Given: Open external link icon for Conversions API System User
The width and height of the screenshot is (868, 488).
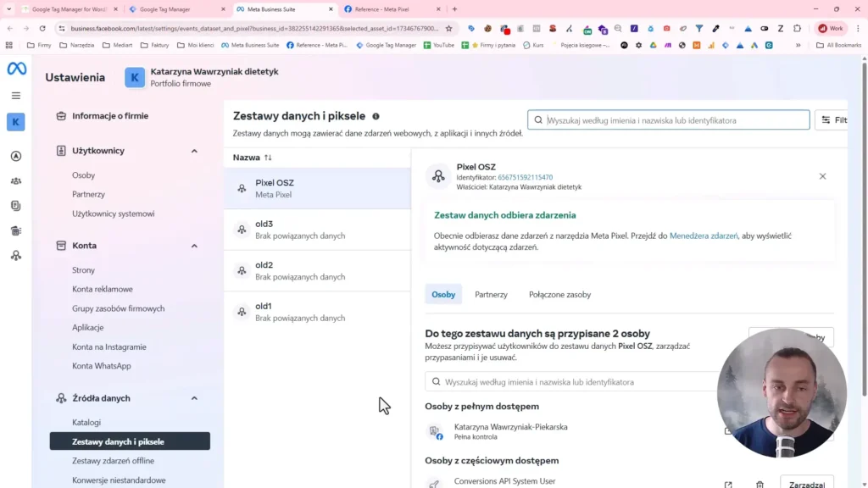Looking at the screenshot, I should 728,485.
